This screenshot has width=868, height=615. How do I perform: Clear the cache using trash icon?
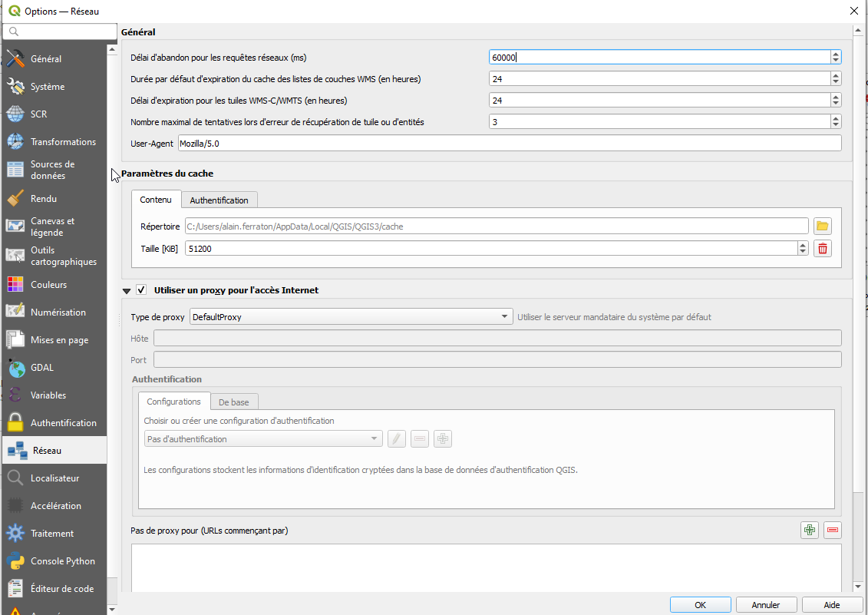822,248
